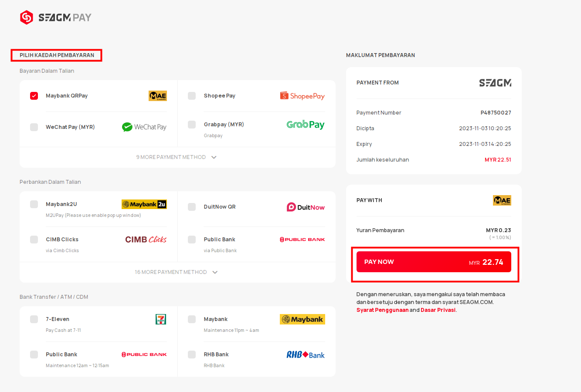
Task: Click the CIMB Clicks logo
Action: (x=146, y=240)
